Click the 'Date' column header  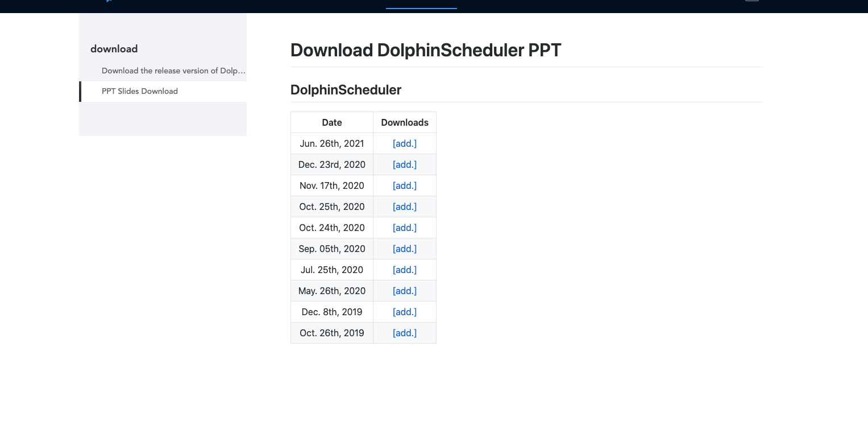click(332, 122)
